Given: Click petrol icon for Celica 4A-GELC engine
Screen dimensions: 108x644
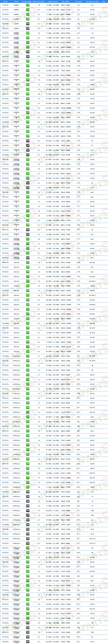Looking at the screenshot, I should [x=28, y=281].
